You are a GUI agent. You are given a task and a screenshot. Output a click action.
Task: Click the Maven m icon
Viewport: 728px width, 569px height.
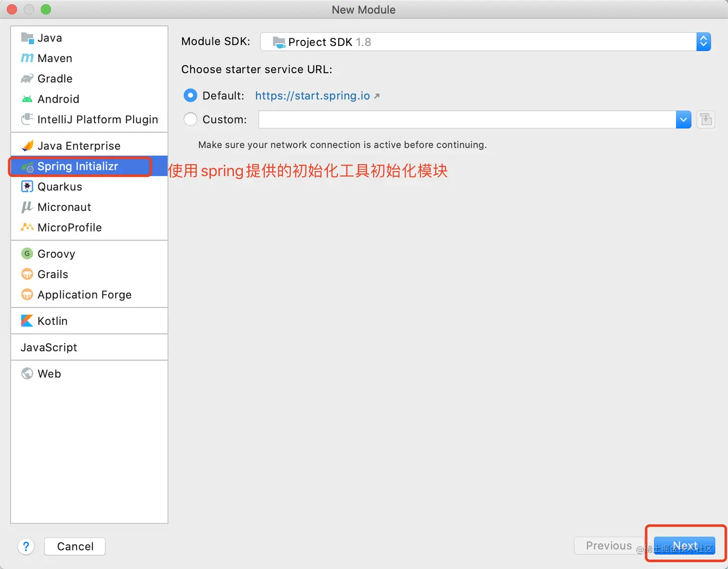point(27,58)
